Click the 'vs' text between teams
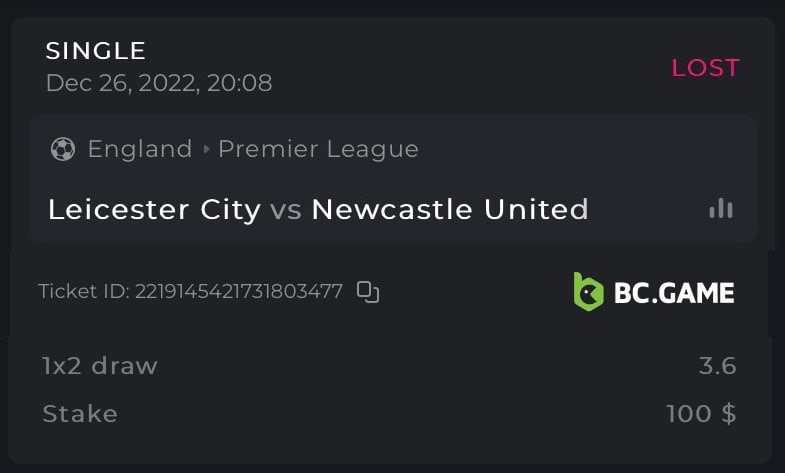 tap(286, 210)
